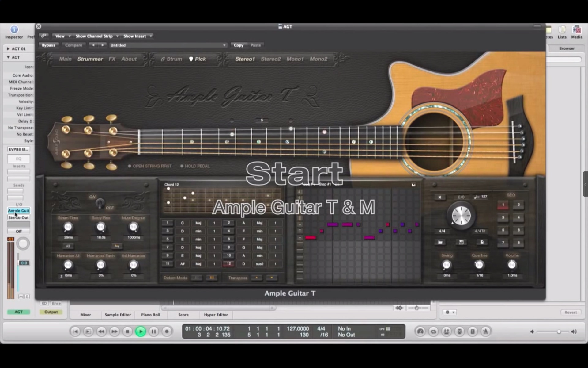Click the sequencer clear X button
The height and width of the screenshot is (368, 588).
(x=440, y=197)
